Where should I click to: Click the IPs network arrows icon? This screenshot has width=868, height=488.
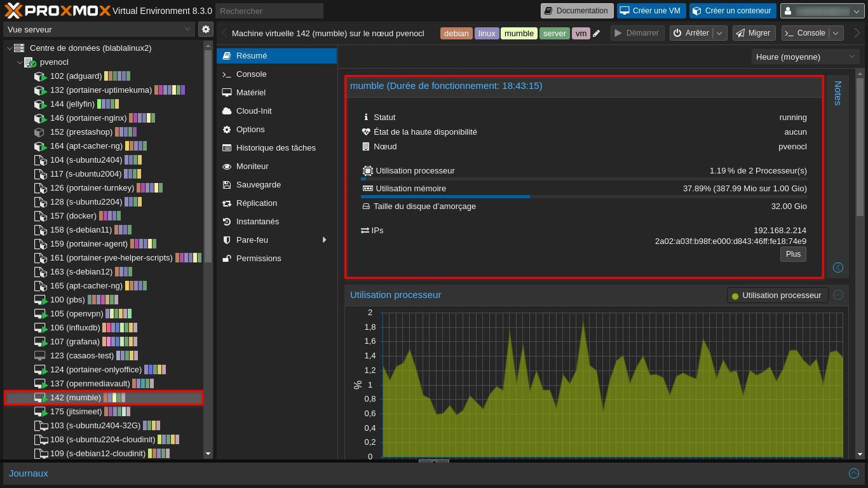pyautogui.click(x=365, y=231)
